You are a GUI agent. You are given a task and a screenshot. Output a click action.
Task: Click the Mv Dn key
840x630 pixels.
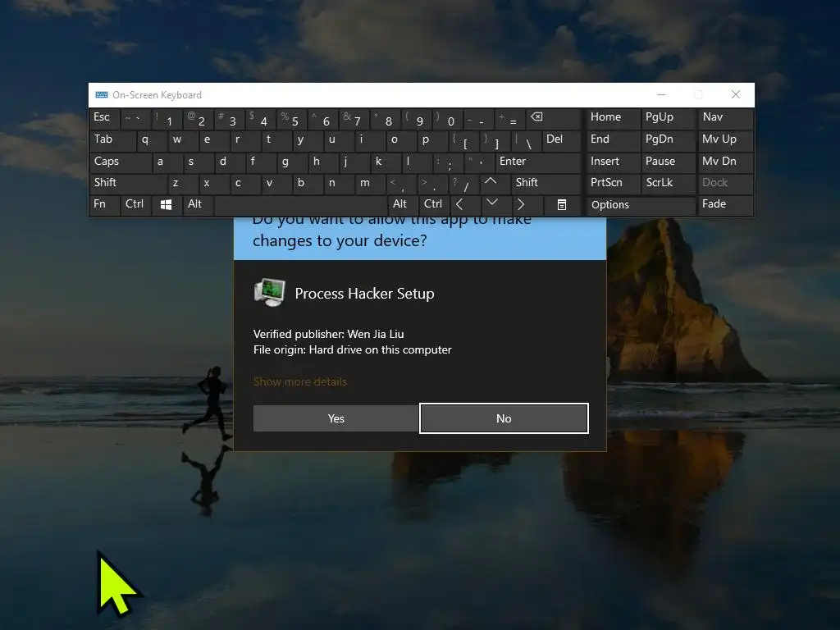(725, 162)
